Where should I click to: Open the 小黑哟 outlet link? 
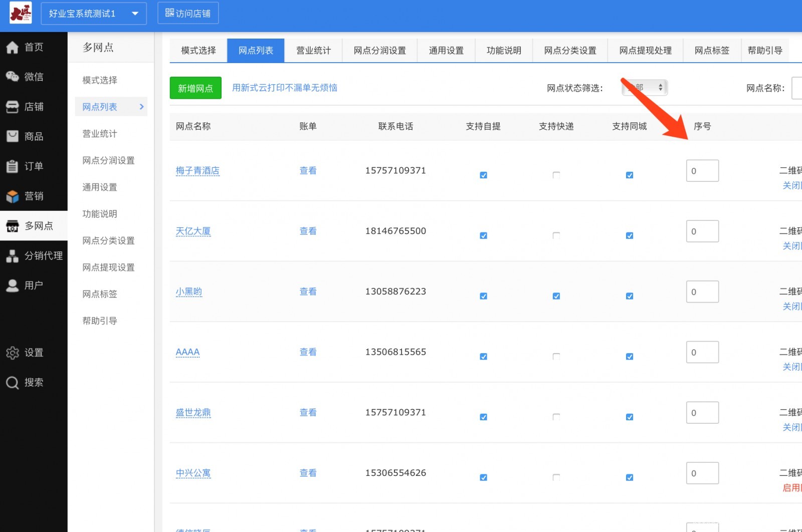(x=189, y=292)
